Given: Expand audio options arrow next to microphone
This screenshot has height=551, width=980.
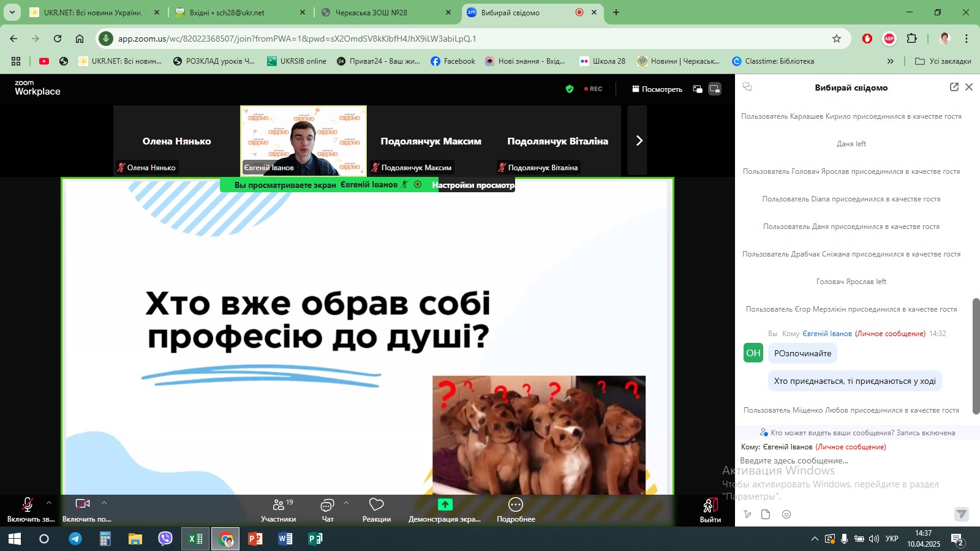Looking at the screenshot, I should point(49,503).
